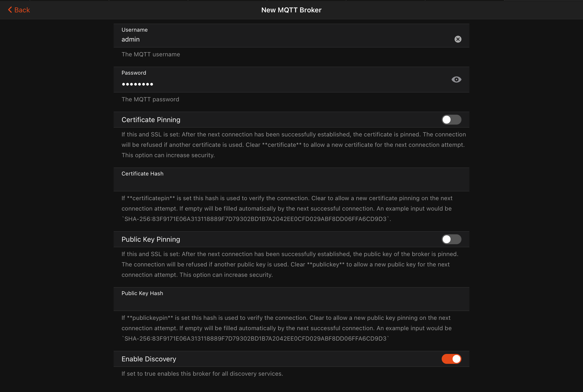Disable the Enable Discovery switch
583x392 pixels.
[x=451, y=359]
